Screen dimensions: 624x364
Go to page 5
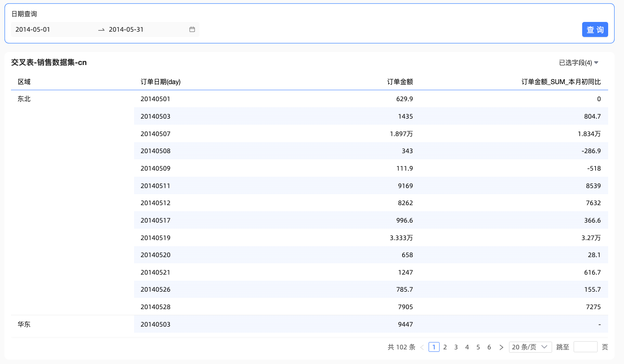click(x=478, y=347)
